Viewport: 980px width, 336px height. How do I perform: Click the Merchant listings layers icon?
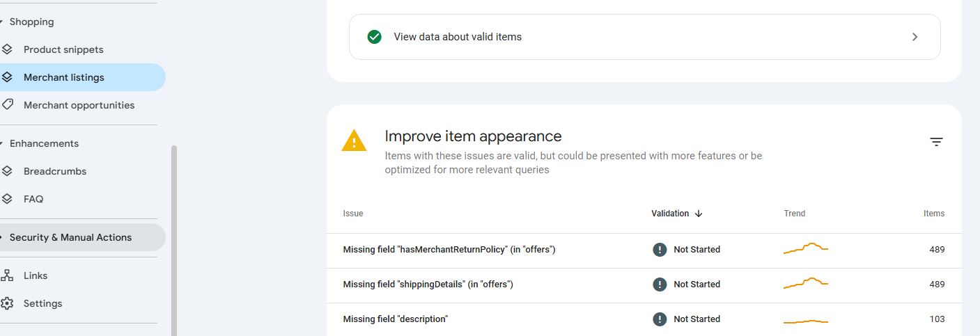point(7,77)
